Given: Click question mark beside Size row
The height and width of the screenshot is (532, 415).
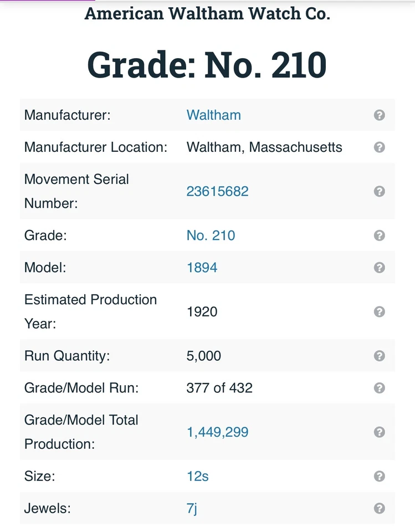Looking at the screenshot, I should click(380, 476).
